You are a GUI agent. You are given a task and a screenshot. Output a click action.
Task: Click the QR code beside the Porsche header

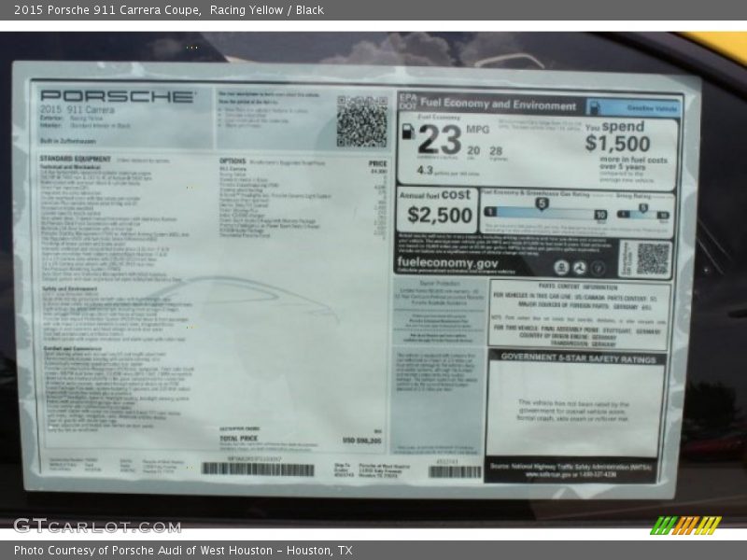click(x=362, y=121)
